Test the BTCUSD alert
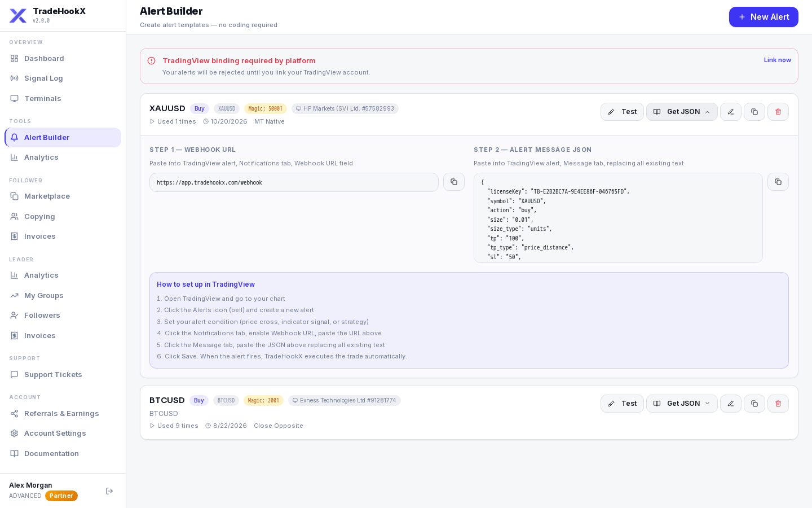This screenshot has height=508, width=812. (x=622, y=404)
